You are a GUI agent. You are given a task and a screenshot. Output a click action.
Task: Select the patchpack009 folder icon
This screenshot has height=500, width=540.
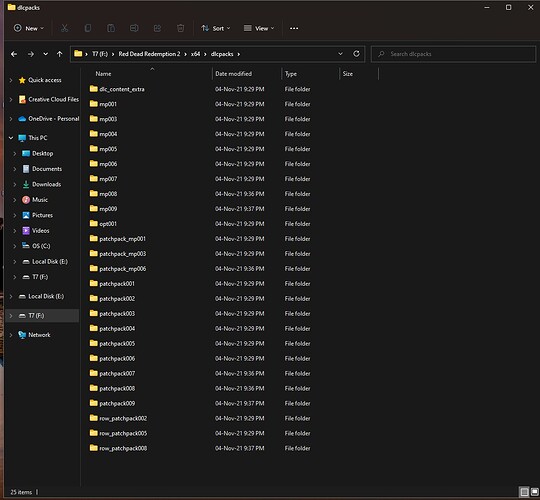coord(93,403)
